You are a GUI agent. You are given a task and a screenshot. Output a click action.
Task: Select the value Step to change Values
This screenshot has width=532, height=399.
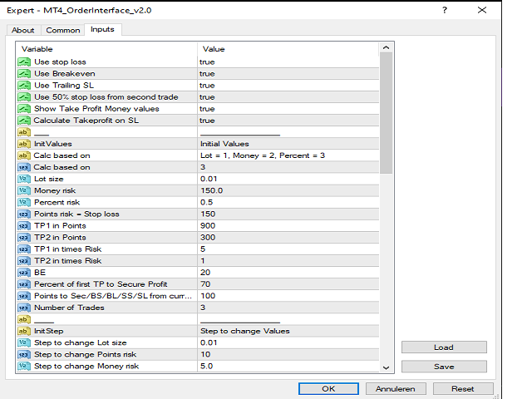tap(245, 331)
